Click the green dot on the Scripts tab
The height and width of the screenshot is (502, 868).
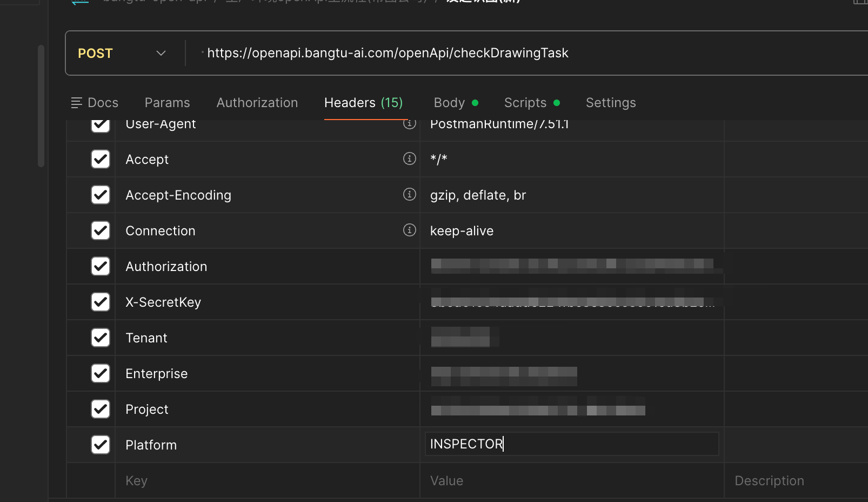(x=557, y=103)
